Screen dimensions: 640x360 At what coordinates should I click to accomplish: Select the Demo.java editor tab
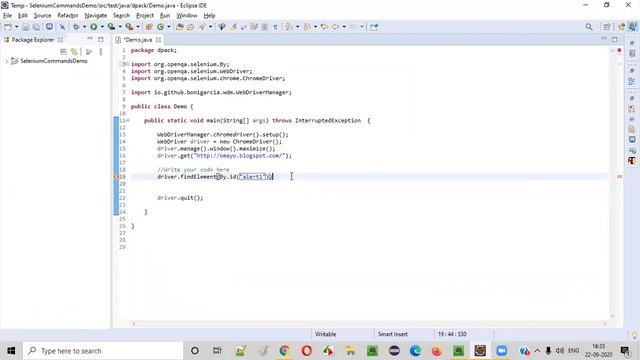(x=138, y=40)
